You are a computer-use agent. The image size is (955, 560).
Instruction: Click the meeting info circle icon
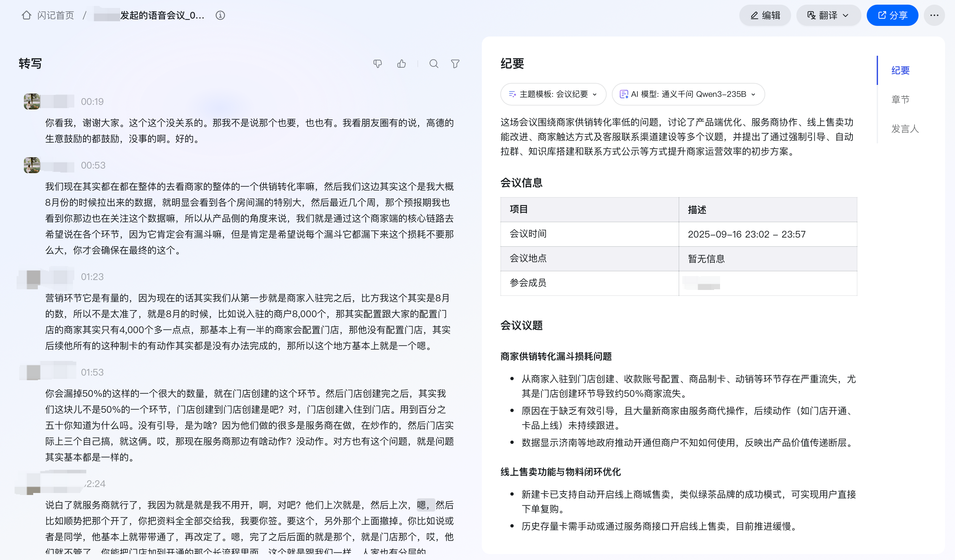point(220,15)
